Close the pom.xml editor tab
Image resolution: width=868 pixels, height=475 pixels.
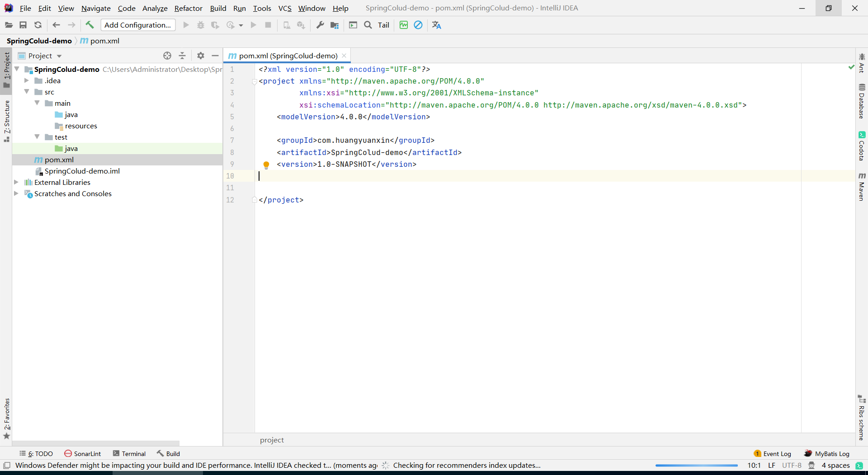pos(344,56)
